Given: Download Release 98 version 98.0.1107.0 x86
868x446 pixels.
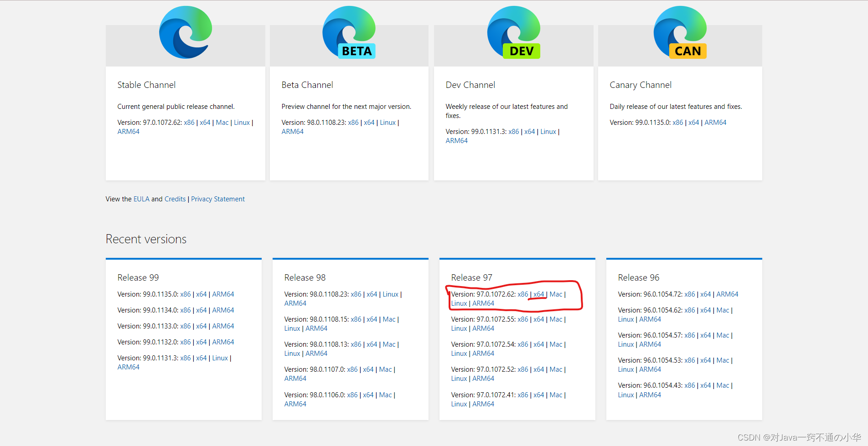Looking at the screenshot, I should [352, 369].
